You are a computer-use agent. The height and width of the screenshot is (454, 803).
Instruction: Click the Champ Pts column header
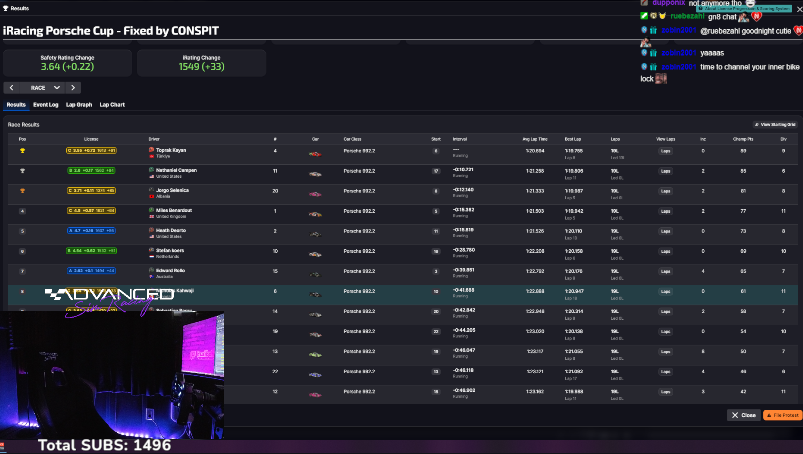pyautogui.click(x=743, y=139)
